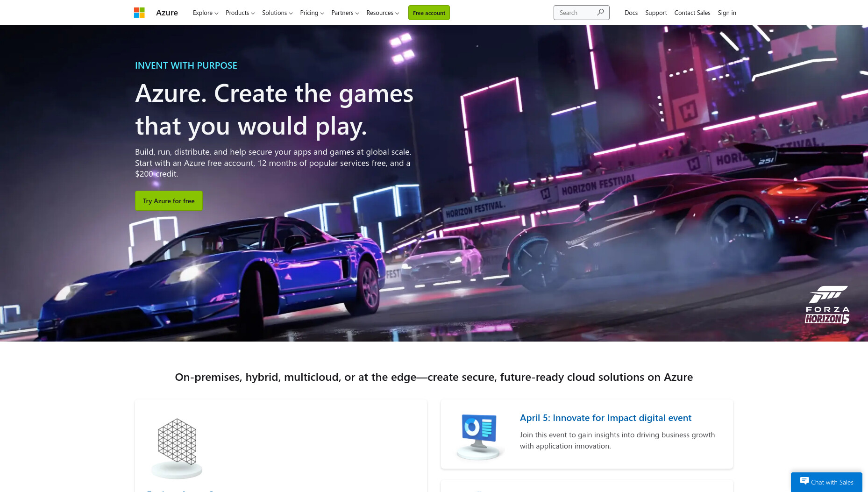Expand the Products menu
868x492 pixels.
pos(240,13)
